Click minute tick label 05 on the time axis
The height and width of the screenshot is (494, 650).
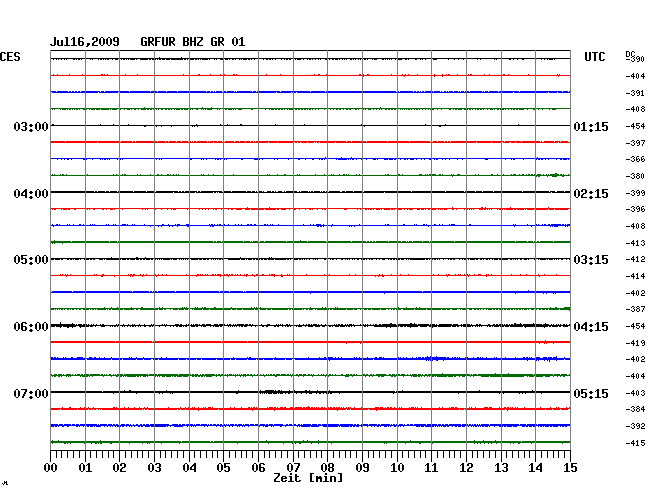[x=223, y=468]
